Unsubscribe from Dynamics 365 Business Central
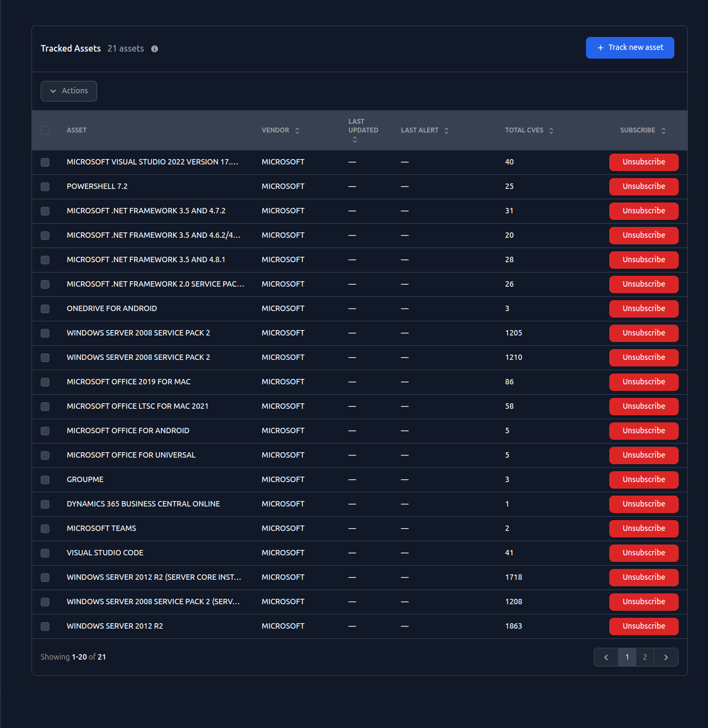The image size is (708, 728). pos(643,504)
